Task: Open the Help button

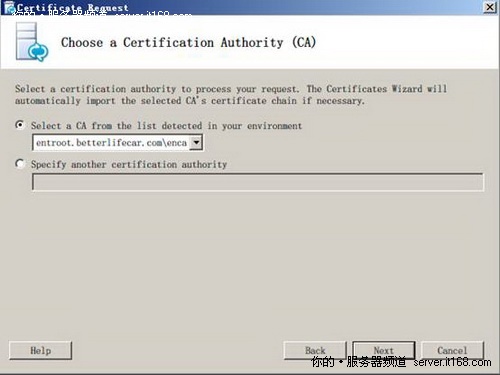Action: tap(40, 351)
